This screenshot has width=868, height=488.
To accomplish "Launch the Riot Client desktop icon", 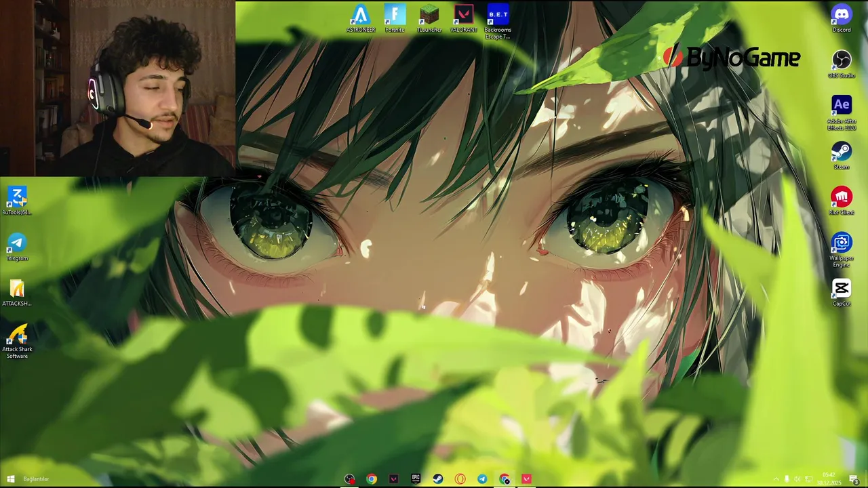I will coord(842,201).
